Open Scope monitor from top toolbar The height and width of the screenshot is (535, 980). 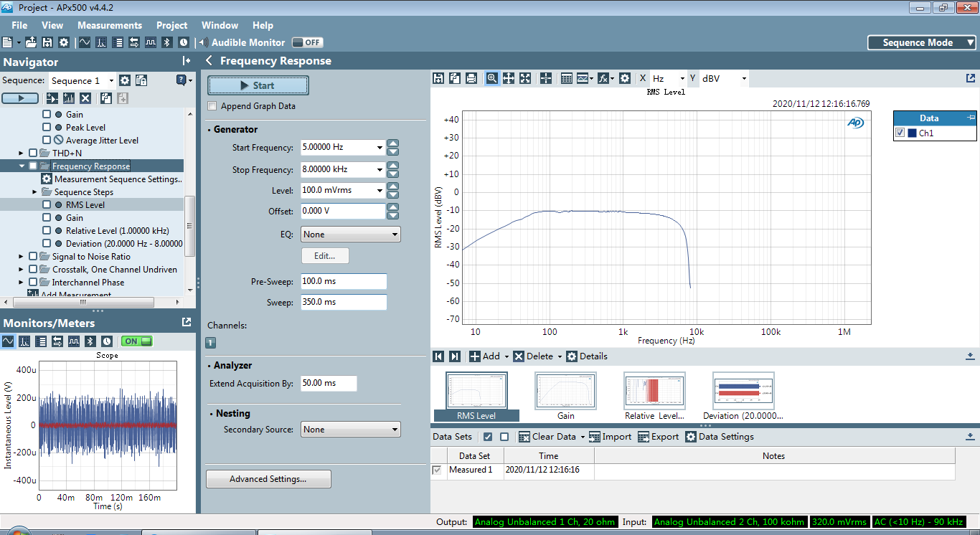85,42
